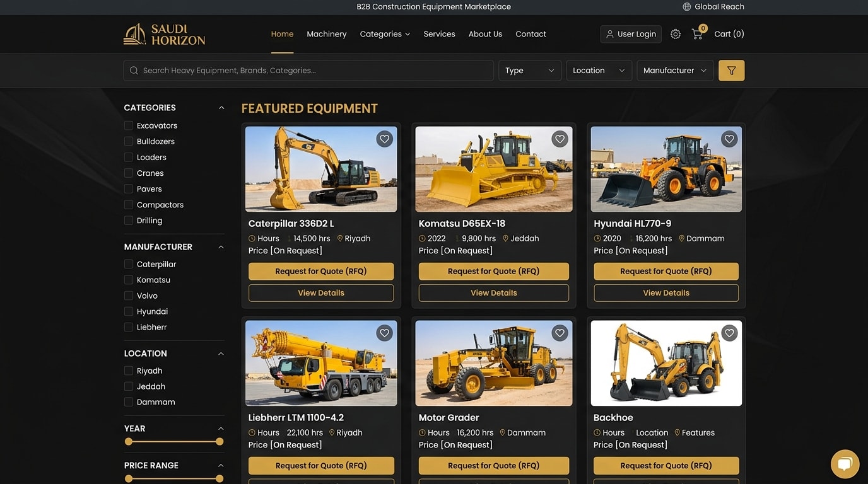The height and width of the screenshot is (484, 868).
Task: Request quote for Caterpillar 336D2 L
Action: coord(321,272)
